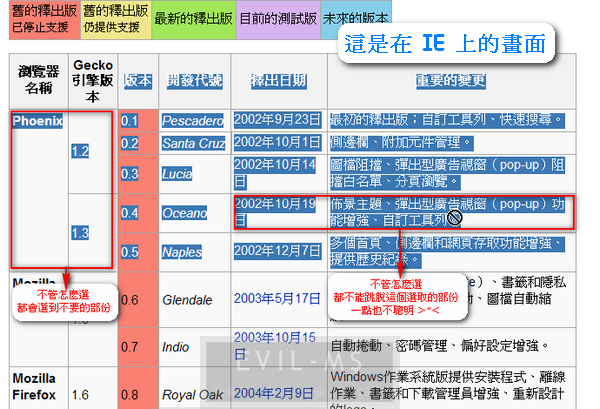Open the 2002年10月1日 date link
This screenshot has height=409, width=600.
click(277, 143)
